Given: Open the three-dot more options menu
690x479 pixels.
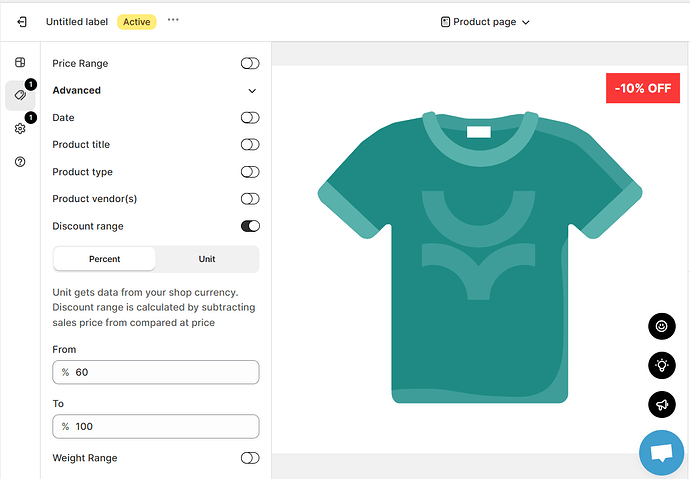Looking at the screenshot, I should (x=173, y=20).
